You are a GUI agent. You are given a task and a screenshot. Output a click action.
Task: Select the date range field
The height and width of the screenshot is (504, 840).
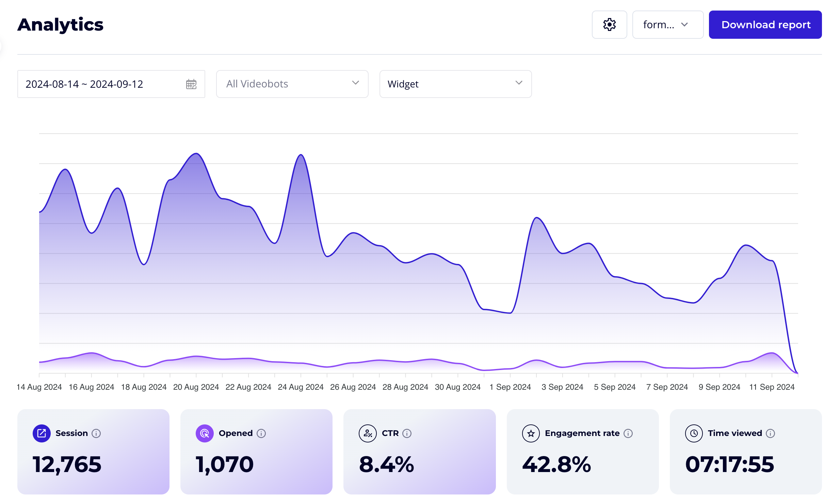[84, 84]
